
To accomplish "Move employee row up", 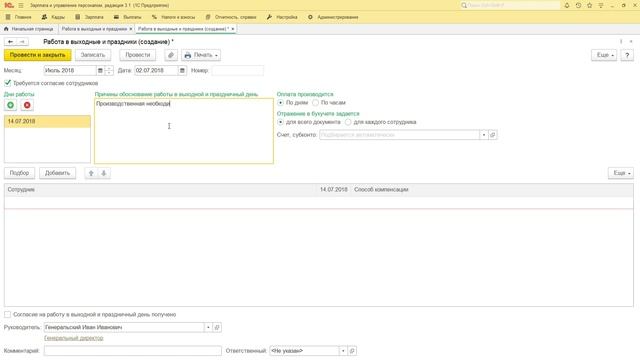I will [91, 173].
